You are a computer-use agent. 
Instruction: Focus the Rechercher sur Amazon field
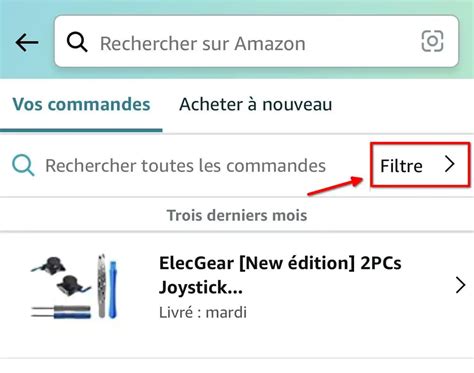pos(257,42)
